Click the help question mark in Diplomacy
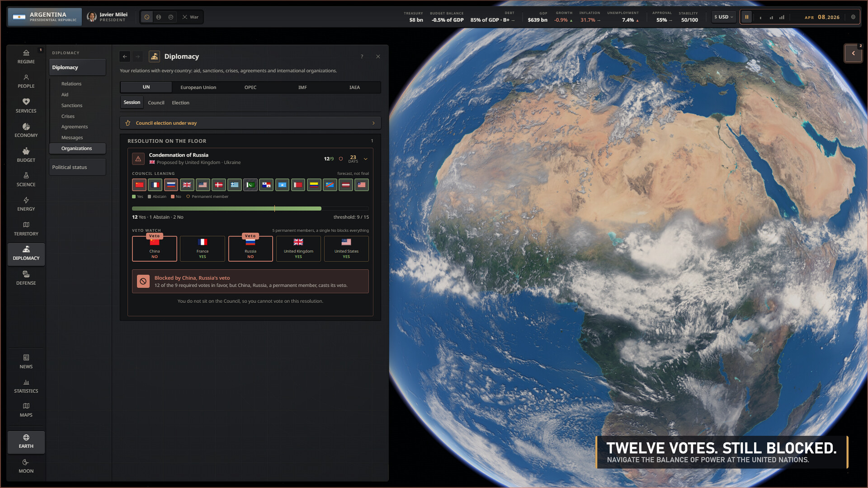The height and width of the screenshot is (488, 868). coord(362,56)
